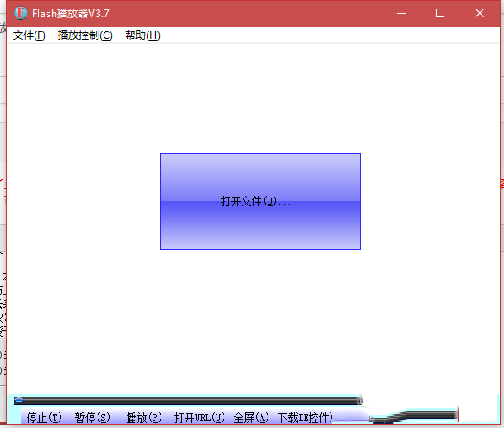Open the 播放控制(C) menu
Screen dimensions: 504x428
pyautogui.click(x=85, y=35)
